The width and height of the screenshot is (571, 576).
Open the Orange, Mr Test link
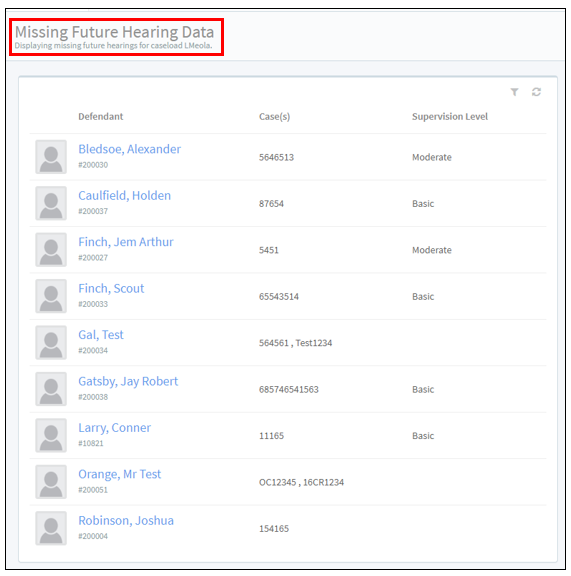point(119,474)
